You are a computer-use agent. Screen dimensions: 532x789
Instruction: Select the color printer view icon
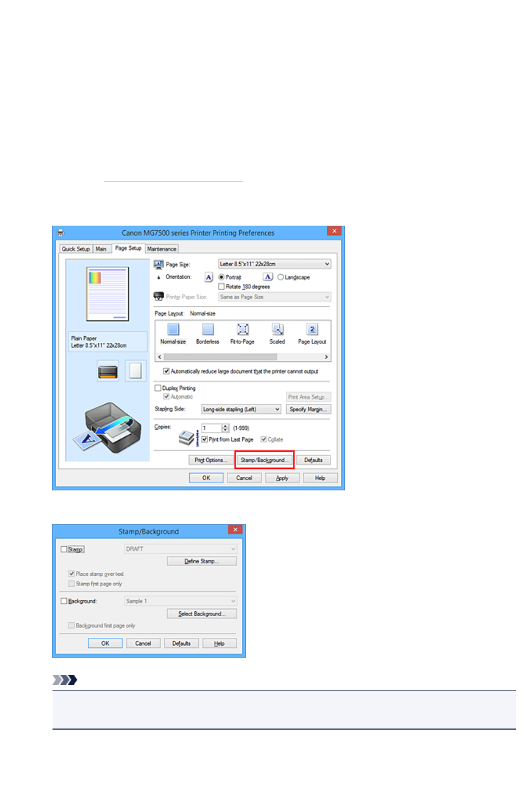pyautogui.click(x=108, y=372)
